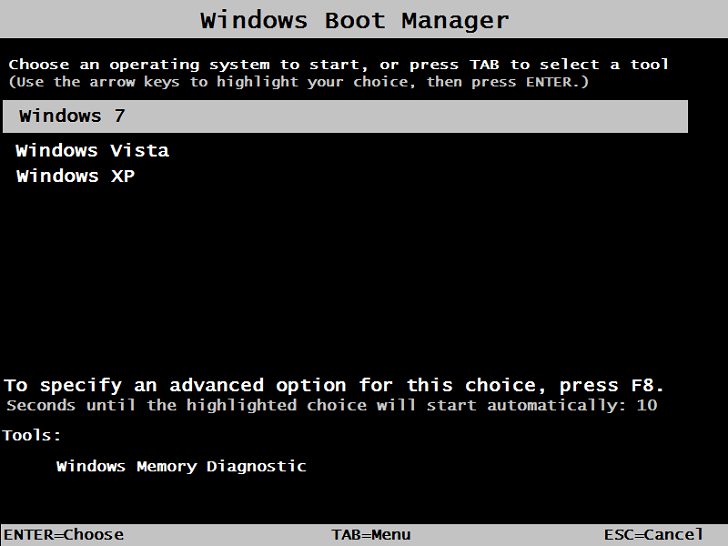This screenshot has height=546, width=728.
Task: Choose Windows Vista from the list
Action: pyautogui.click(x=92, y=150)
